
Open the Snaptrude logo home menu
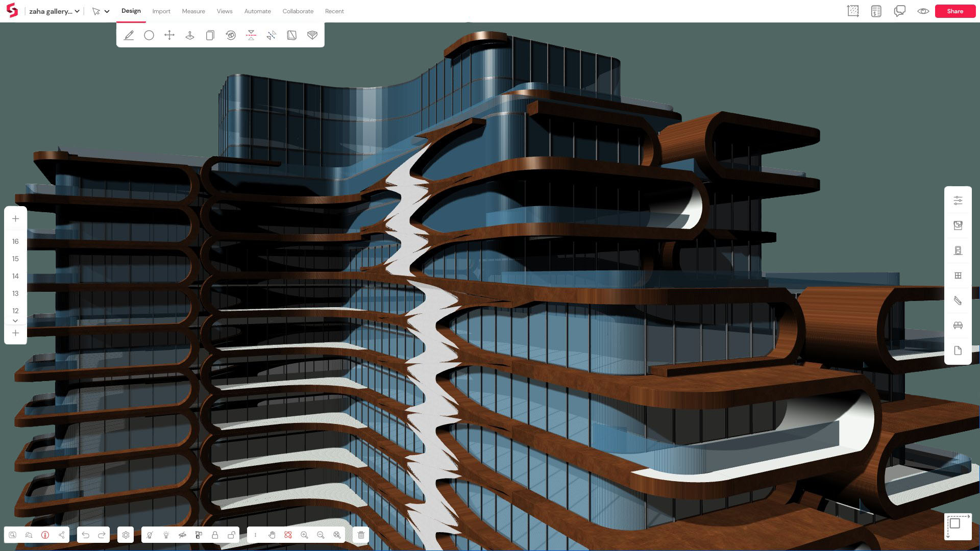coord(12,11)
